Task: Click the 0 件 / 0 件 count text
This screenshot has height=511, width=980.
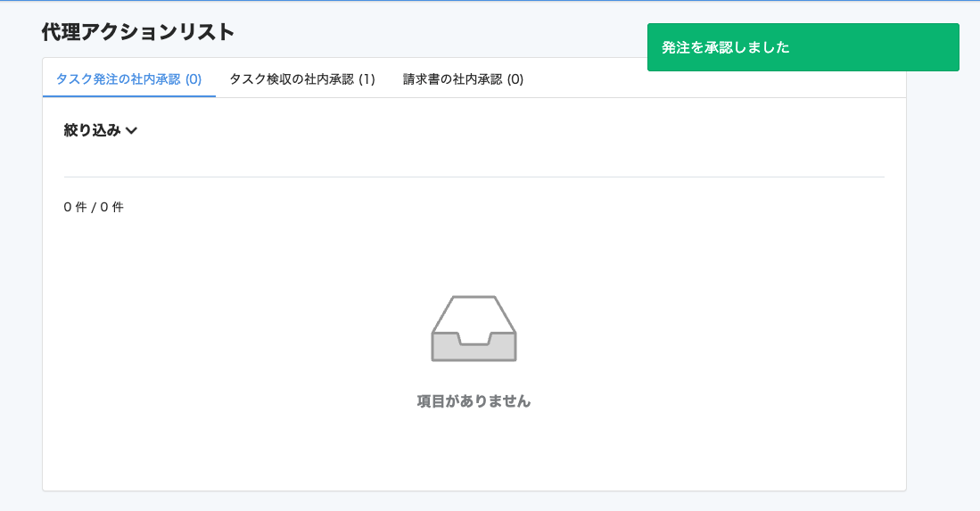Action: [94, 208]
